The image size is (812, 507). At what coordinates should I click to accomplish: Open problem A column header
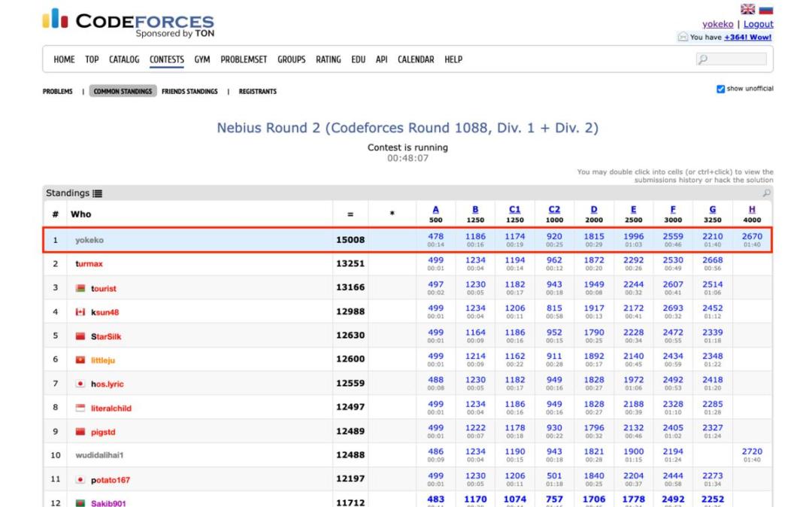click(435, 209)
